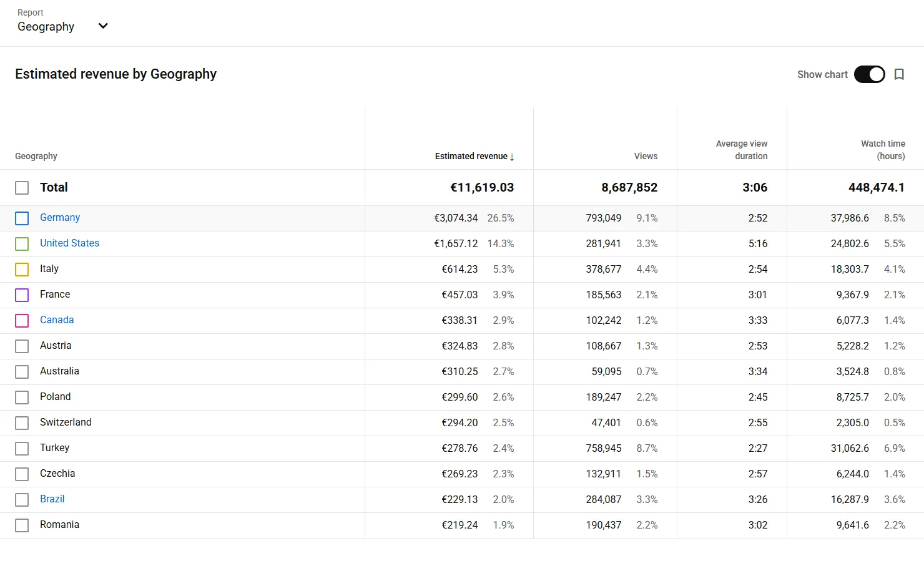Select the United States row checkbox
This screenshot has width=924, height=566.
22,244
